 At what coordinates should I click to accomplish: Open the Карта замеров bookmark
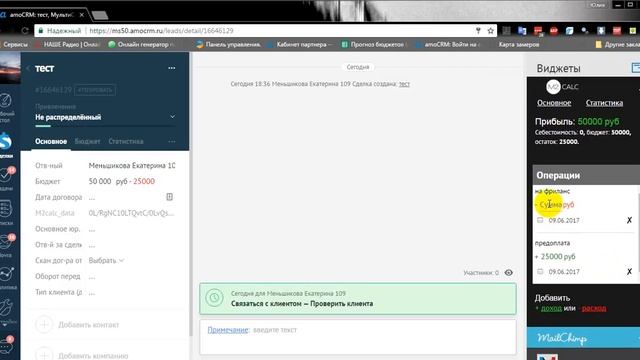pyautogui.click(x=519, y=44)
